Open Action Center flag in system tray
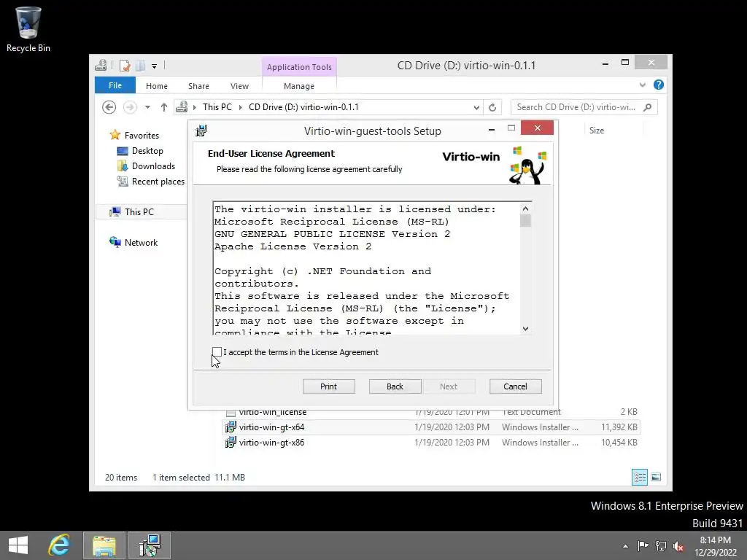Screen dimensions: 747x560 pos(643,546)
